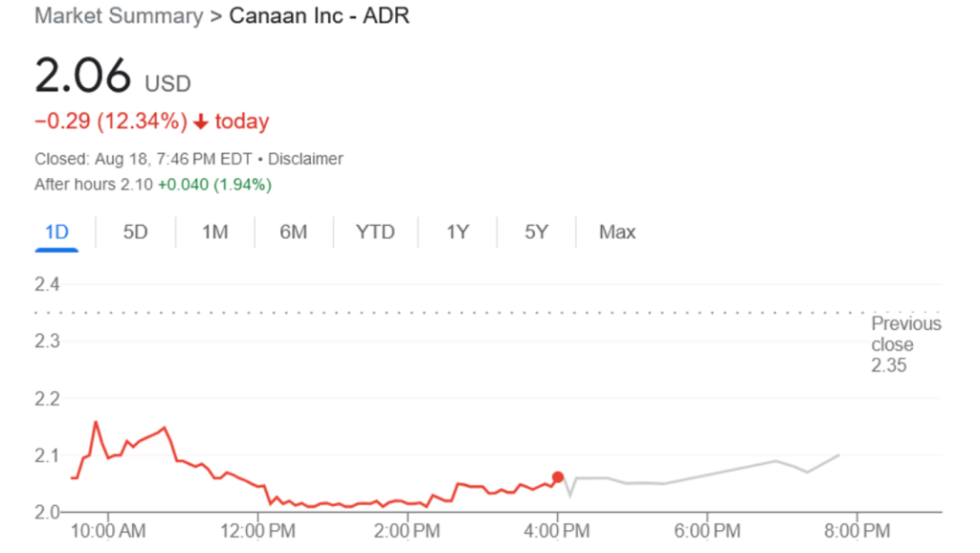Click the 12:00 PM axis label
Screen dimensions: 980x553
click(257, 530)
